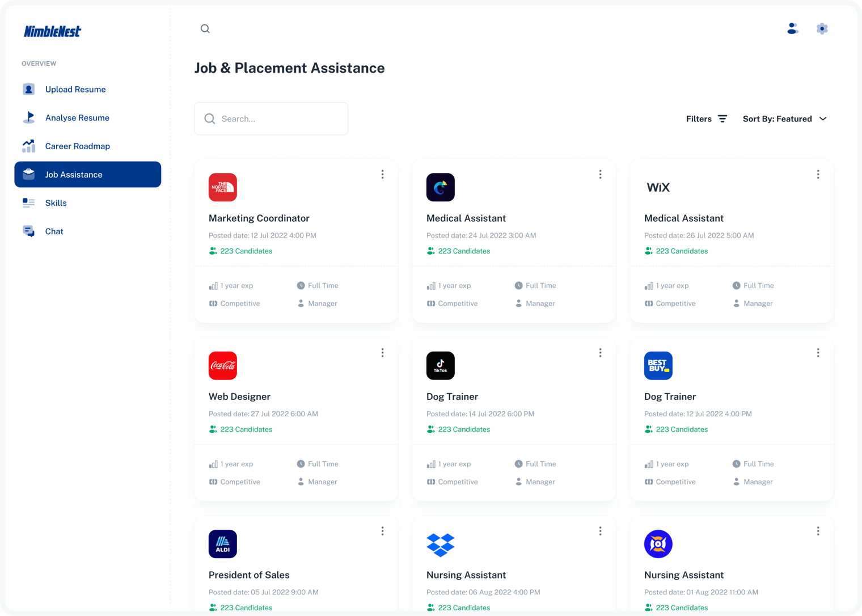862x616 pixels.
Task: Open the Web Designer job title
Action: 239,396
